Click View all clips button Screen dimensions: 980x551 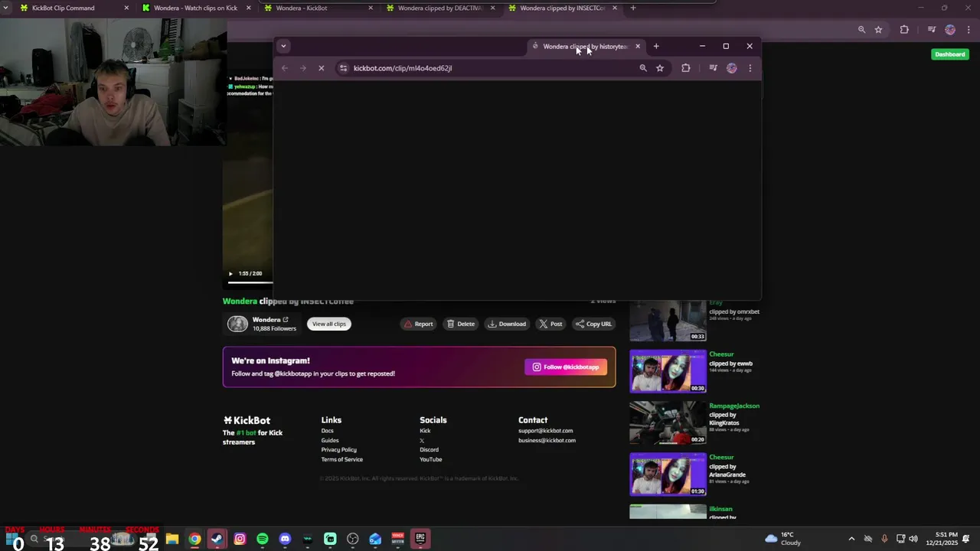(328, 324)
